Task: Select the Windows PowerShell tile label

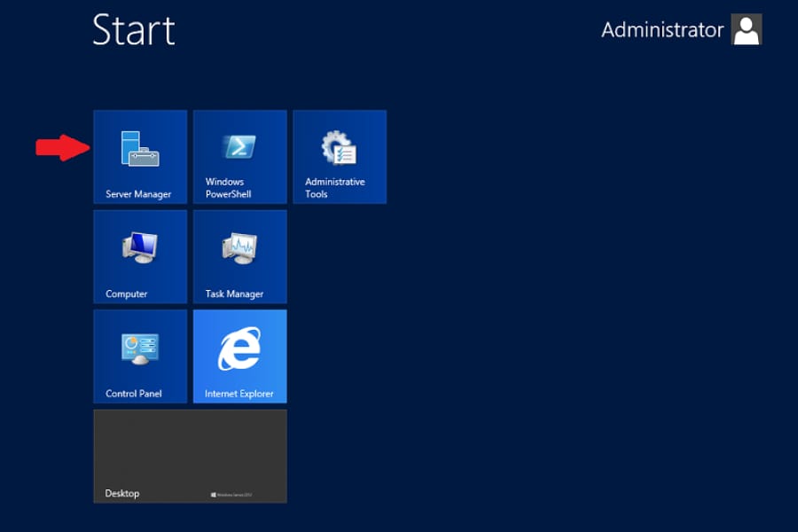Action: pos(229,188)
